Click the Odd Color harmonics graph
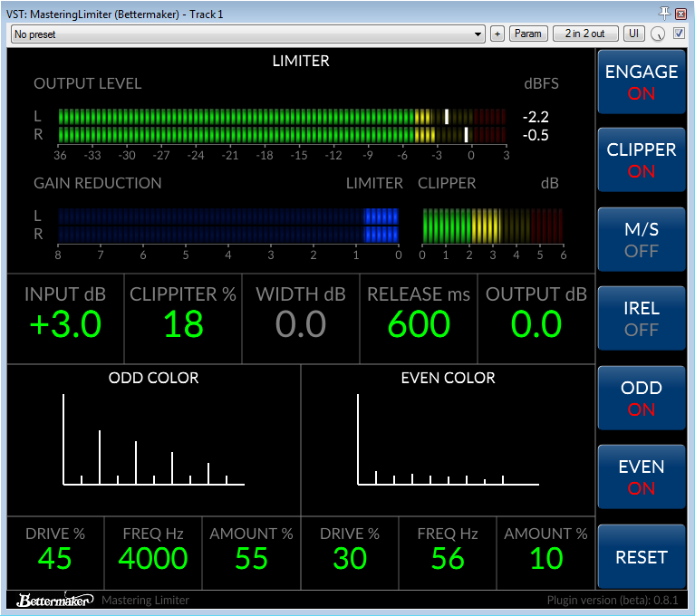This screenshot has height=616, width=695. coord(153,439)
